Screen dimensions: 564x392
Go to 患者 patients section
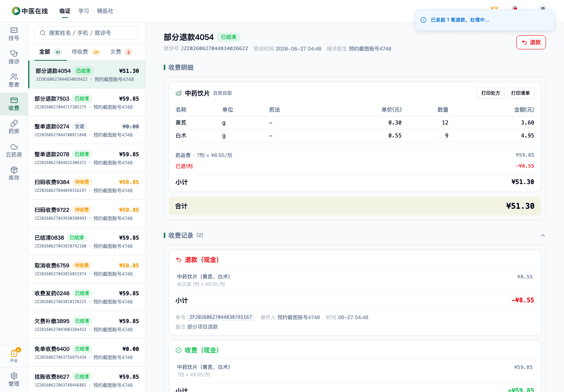[x=14, y=81]
